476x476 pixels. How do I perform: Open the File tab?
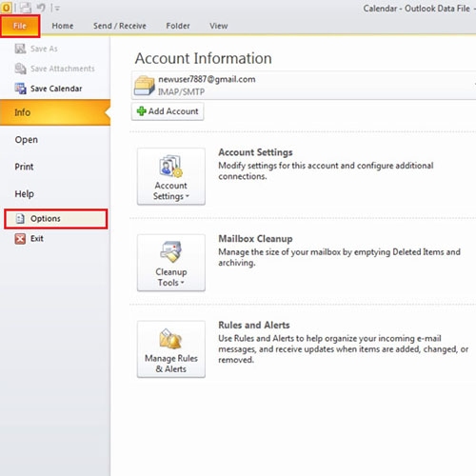point(20,26)
